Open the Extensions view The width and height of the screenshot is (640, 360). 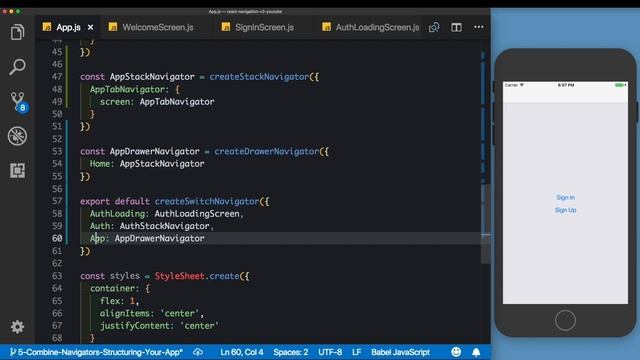point(17,170)
